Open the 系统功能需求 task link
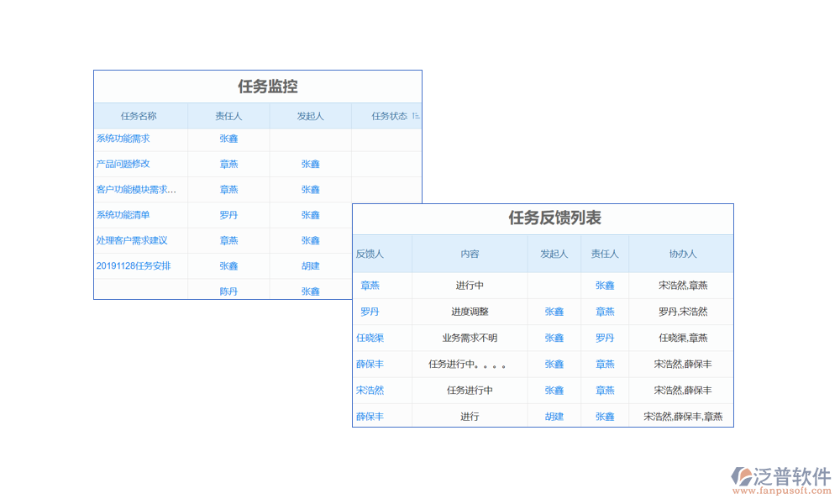Viewport: 840px width, 504px height. tap(123, 139)
